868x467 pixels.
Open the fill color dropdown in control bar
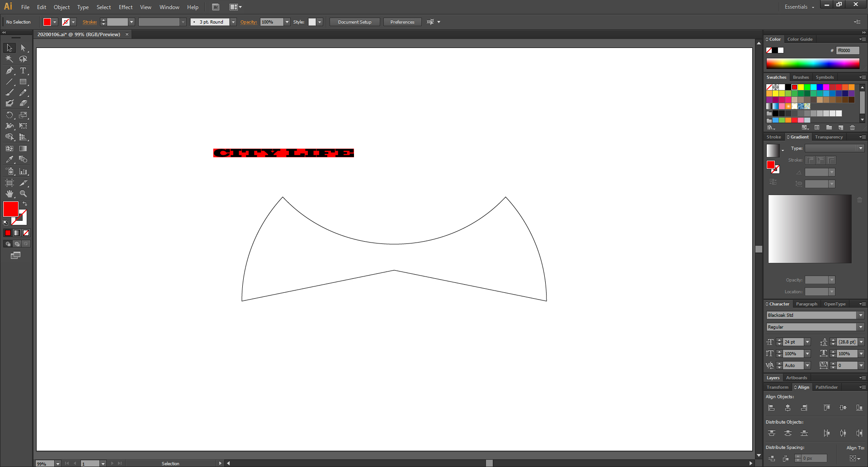pyautogui.click(x=55, y=22)
